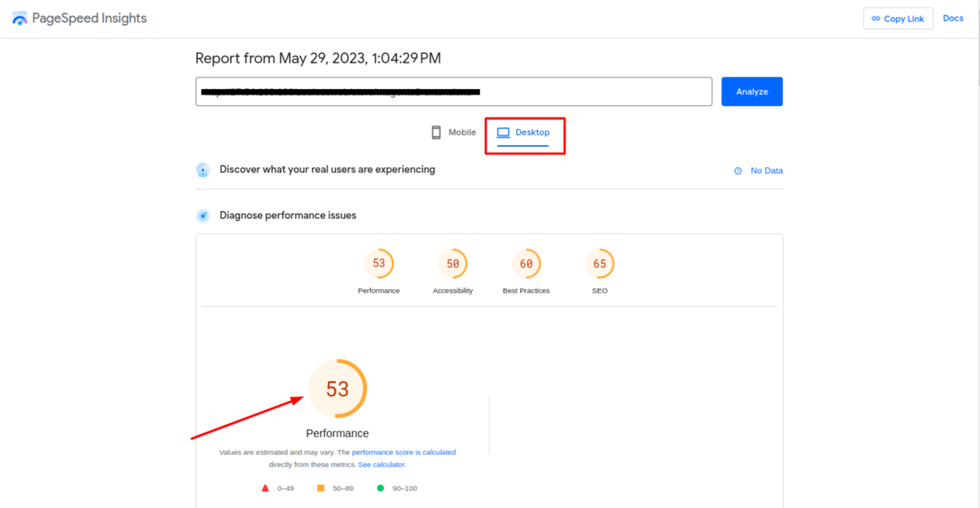Click the No Data info icon
Image resolution: width=980 pixels, height=508 pixels.
pos(738,171)
